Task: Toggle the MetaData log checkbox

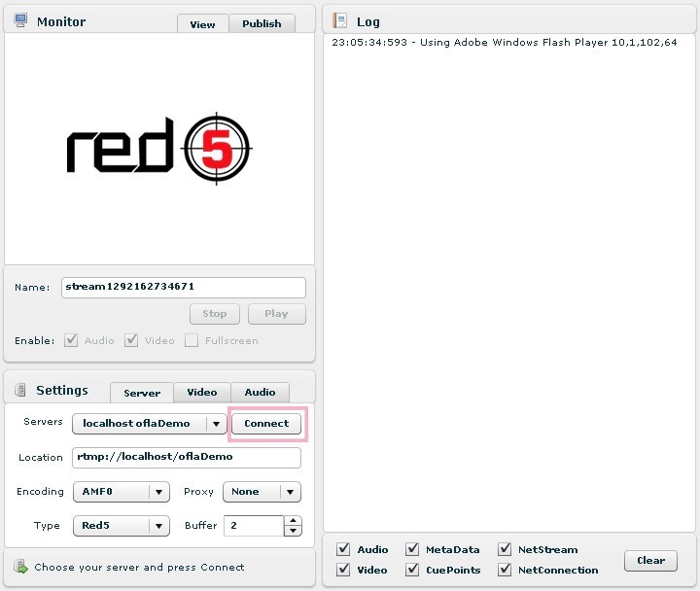Action: point(412,549)
